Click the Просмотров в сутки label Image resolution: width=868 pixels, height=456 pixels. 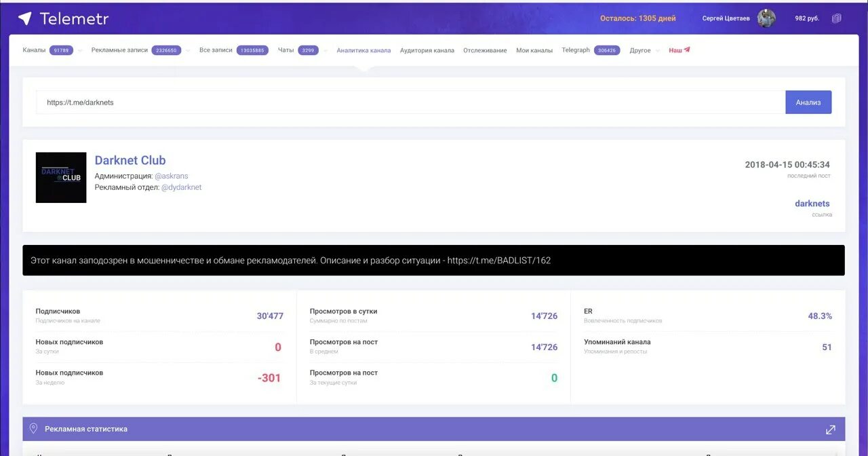[344, 311]
